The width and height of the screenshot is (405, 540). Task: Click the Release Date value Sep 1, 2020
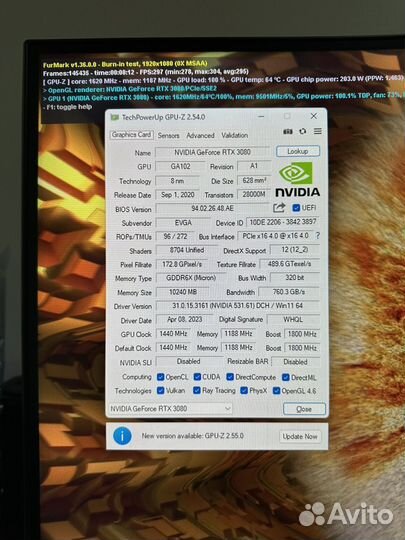click(x=177, y=195)
